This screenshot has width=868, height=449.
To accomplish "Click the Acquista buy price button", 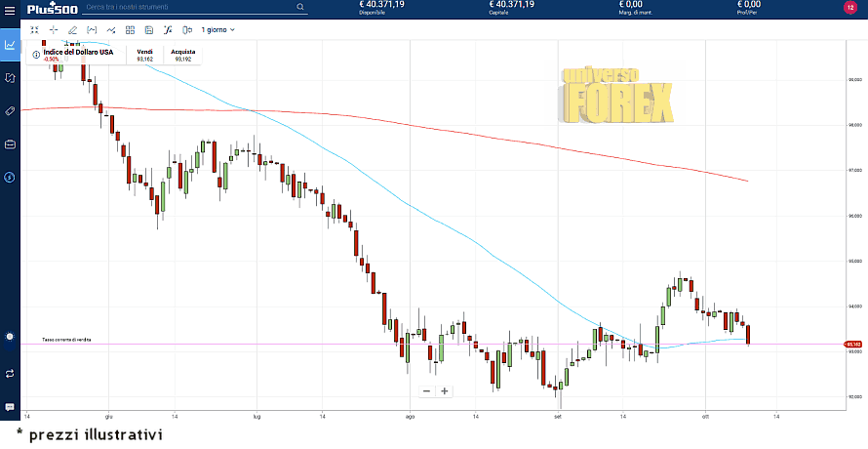I will pyautogui.click(x=182, y=55).
